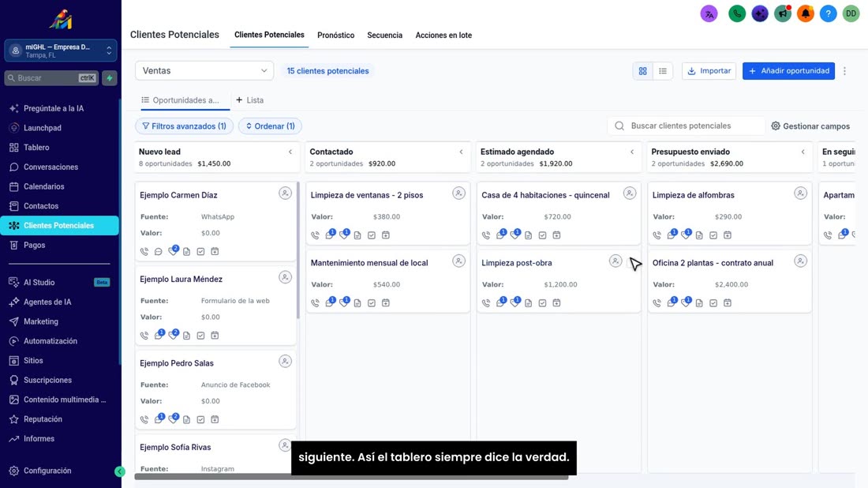Collapse the sidebar with green arrow
Screen dimensions: 868x488
120,471
